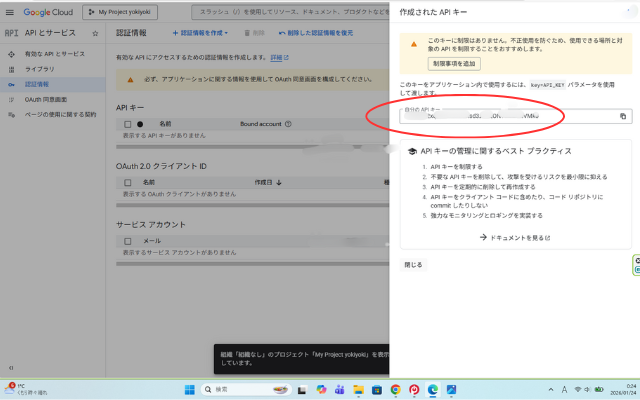The height and width of the screenshot is (400, 640).
Task: Select all API keys checkbox
Action: pyautogui.click(x=127, y=124)
